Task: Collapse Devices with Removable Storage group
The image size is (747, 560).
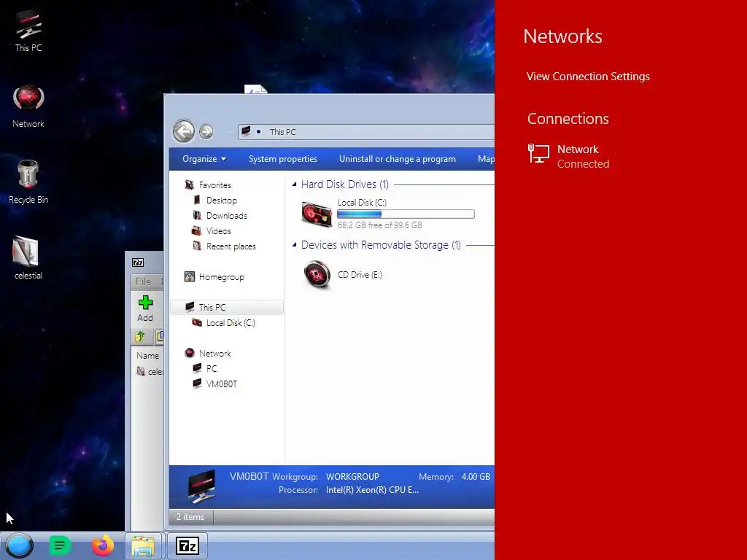Action: 294,245
